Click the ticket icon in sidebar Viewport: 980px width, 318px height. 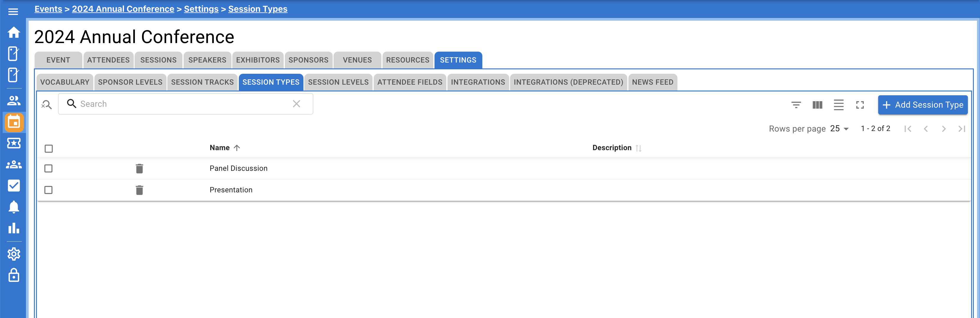tap(14, 143)
